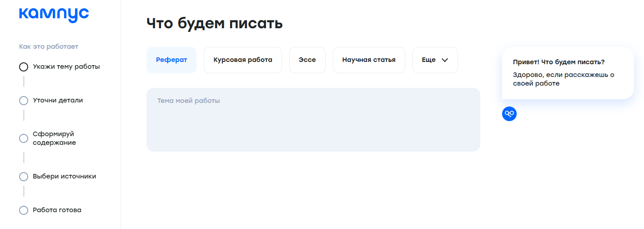Click the Как это работает label
This screenshot has width=644, height=229.
[x=49, y=46]
